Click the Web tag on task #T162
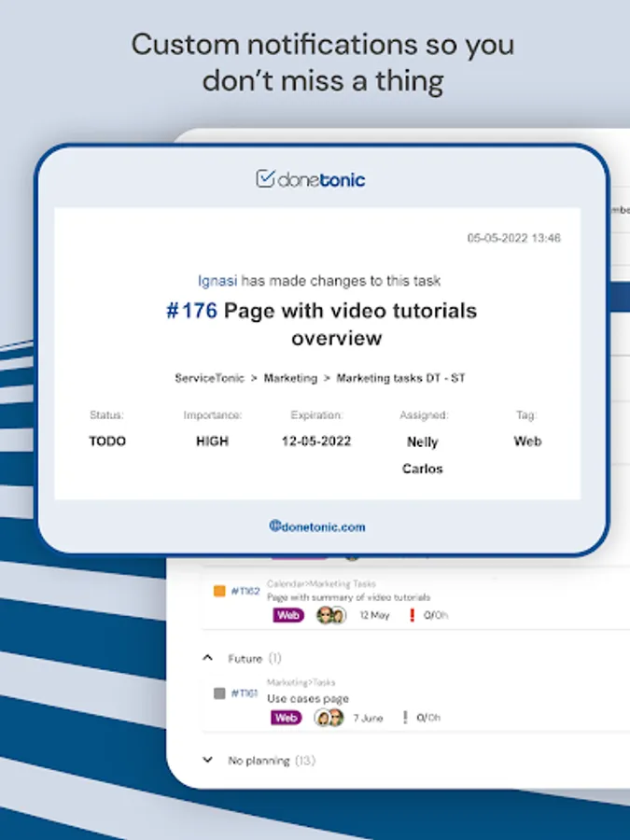 click(x=288, y=615)
